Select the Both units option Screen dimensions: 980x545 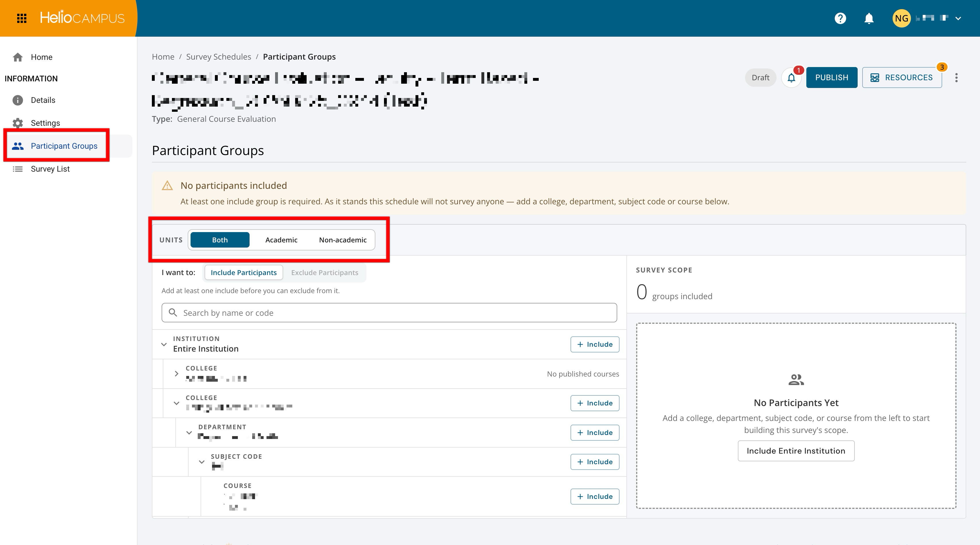click(x=220, y=240)
